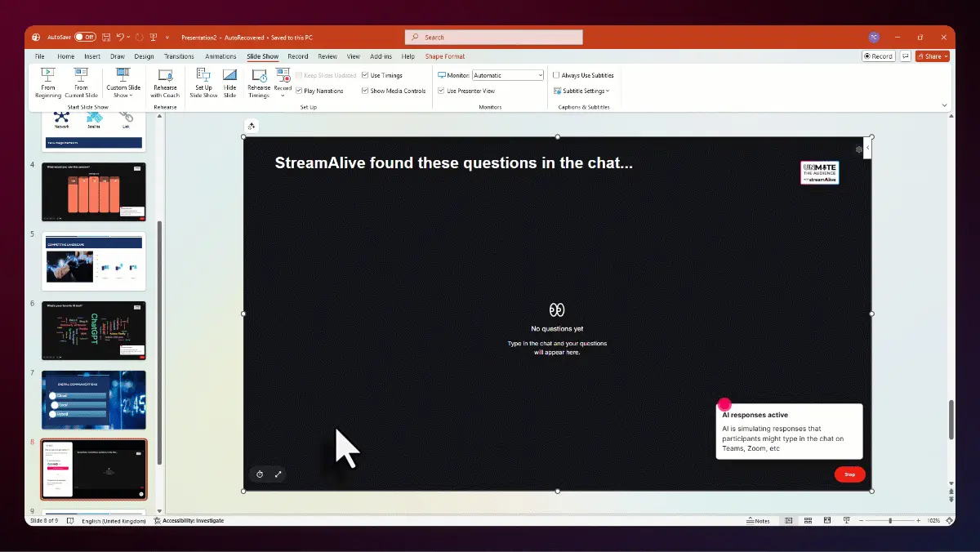
Task: Switch to the Home tab
Action: coord(65,56)
